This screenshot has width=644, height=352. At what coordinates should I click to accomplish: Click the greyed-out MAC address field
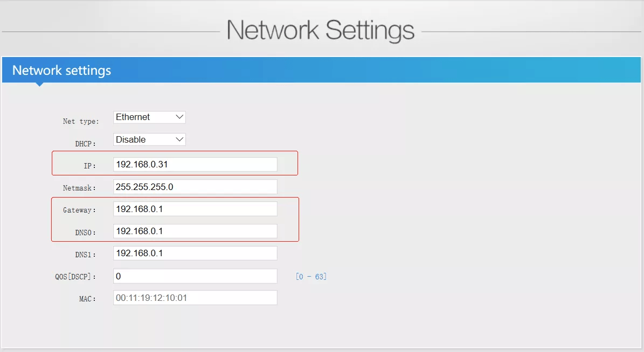[x=195, y=298]
